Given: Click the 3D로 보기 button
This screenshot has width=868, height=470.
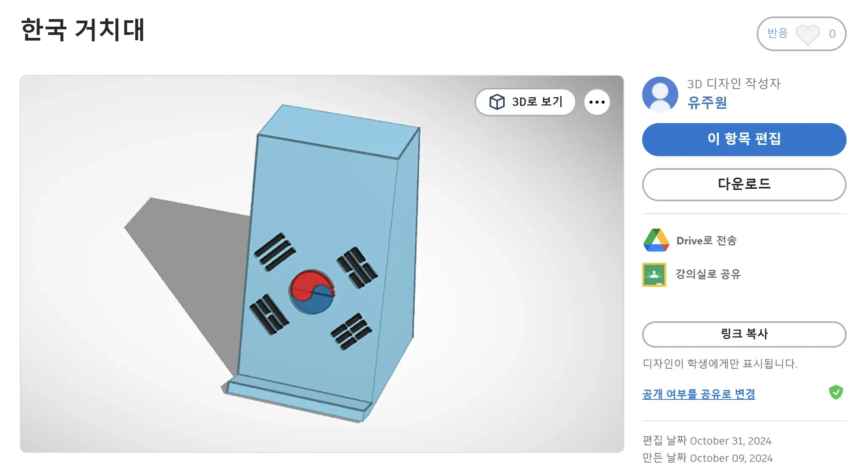Looking at the screenshot, I should point(525,102).
